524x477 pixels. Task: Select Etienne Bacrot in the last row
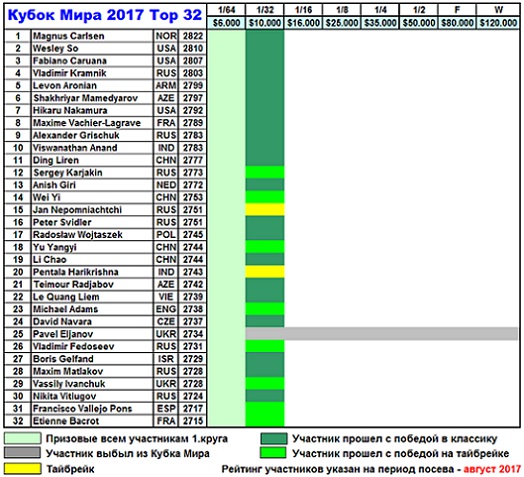106,421
